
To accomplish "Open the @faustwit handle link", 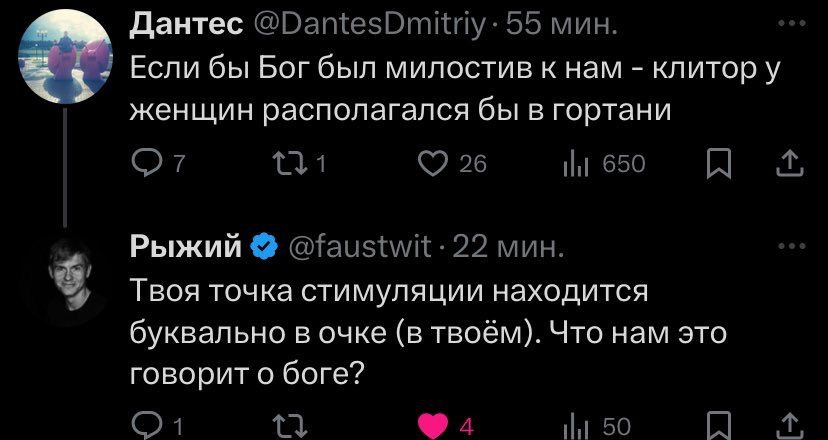I will 361,247.
